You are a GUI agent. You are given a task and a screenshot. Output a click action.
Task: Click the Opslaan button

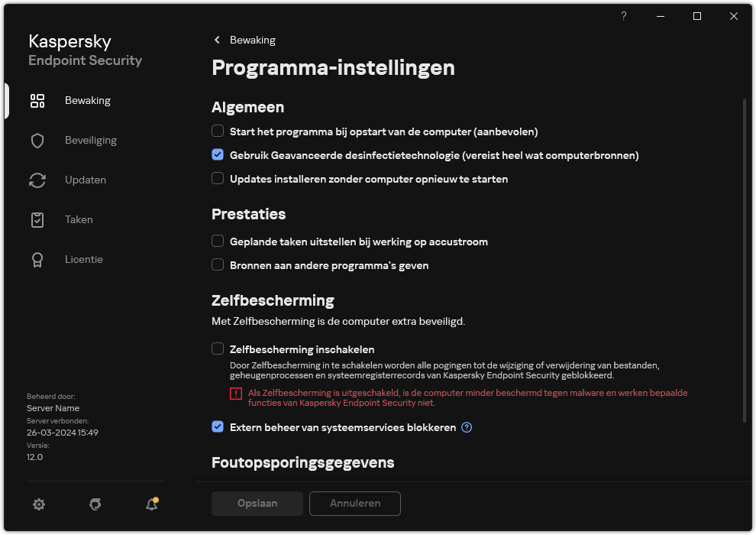[257, 504]
